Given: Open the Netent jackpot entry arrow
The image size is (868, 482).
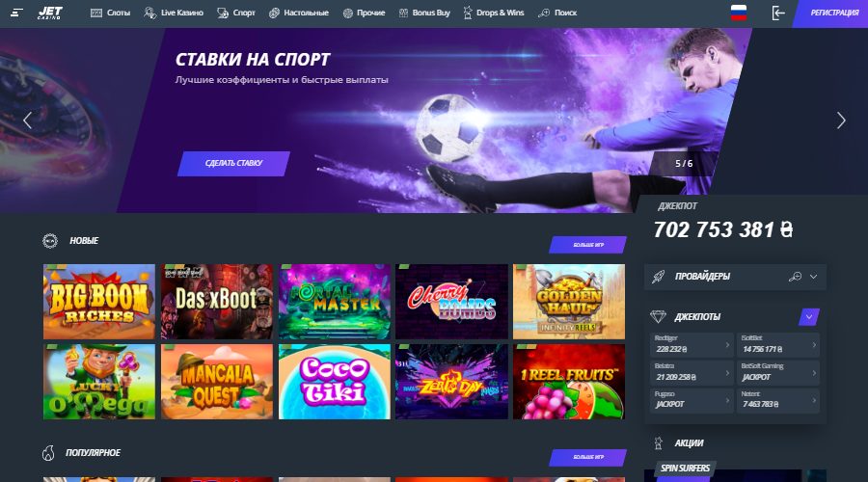Looking at the screenshot, I should click(x=814, y=400).
